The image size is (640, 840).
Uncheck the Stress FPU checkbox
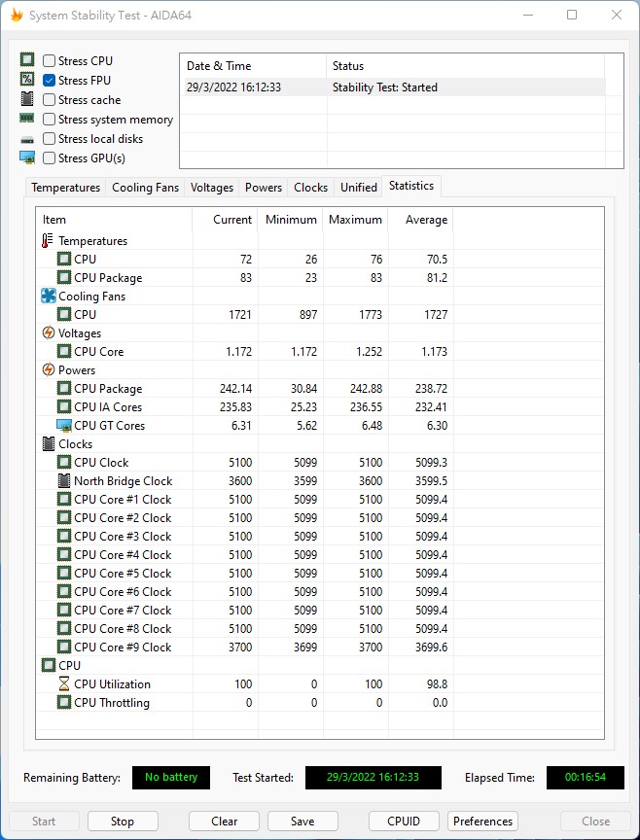pyautogui.click(x=49, y=81)
